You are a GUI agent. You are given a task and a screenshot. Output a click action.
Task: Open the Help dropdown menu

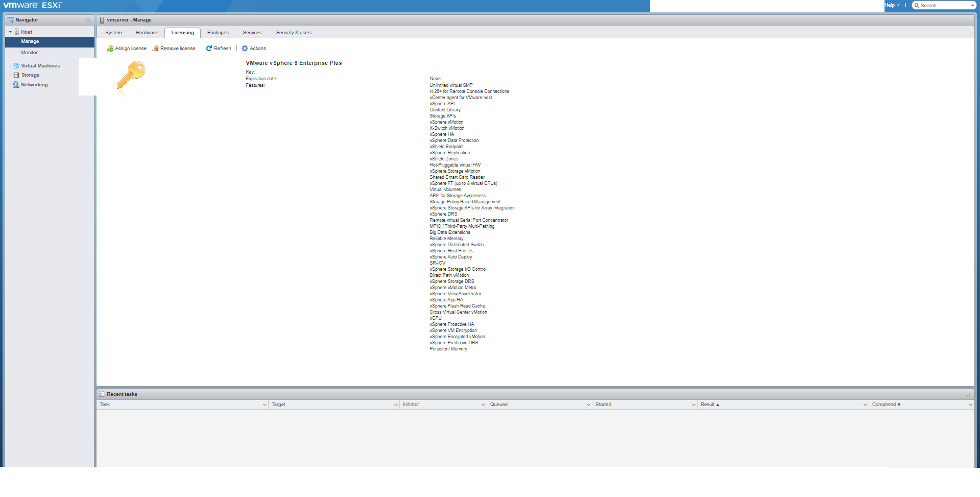click(x=892, y=5)
